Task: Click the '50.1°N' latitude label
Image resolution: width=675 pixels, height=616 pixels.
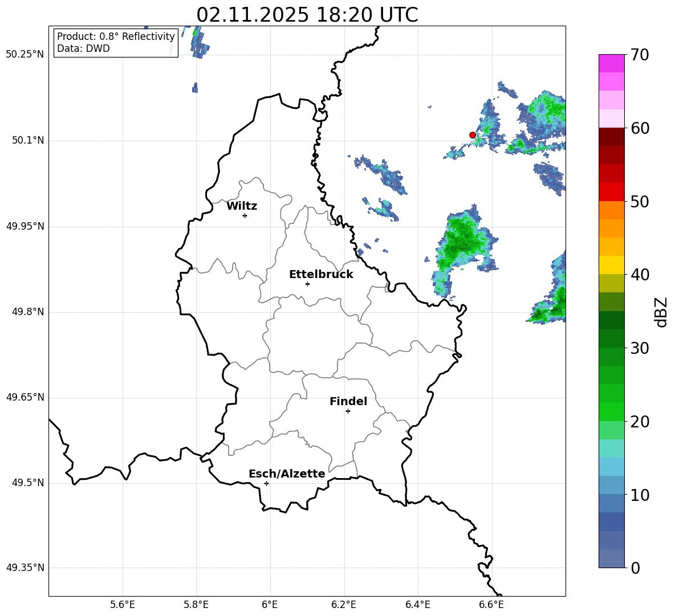Action: click(28, 140)
